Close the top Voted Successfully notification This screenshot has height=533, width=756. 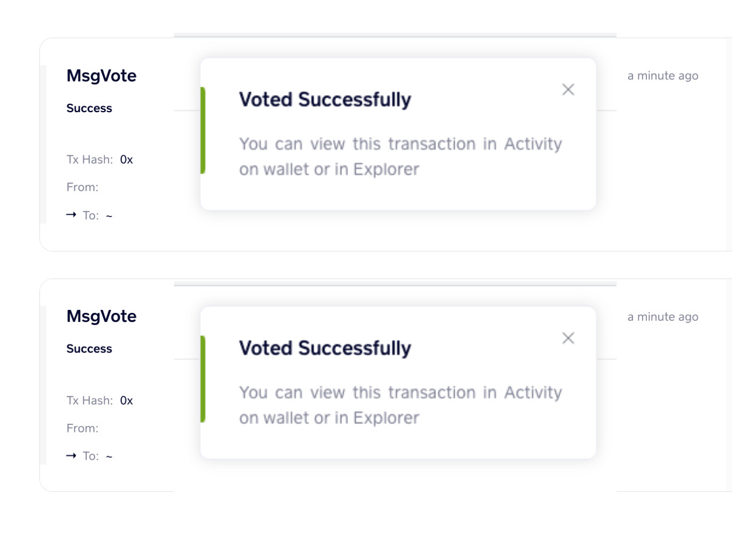click(x=568, y=90)
